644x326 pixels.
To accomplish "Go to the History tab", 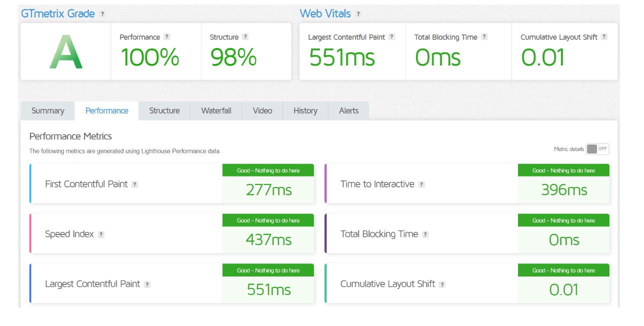I will point(305,111).
